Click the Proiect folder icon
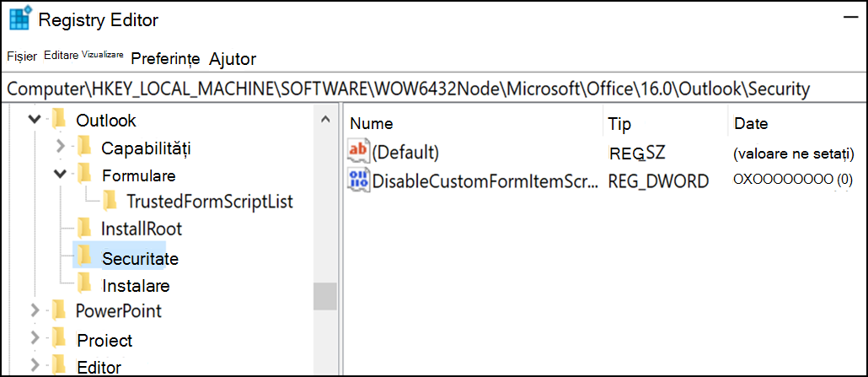The width and height of the screenshot is (868, 377). [59, 337]
